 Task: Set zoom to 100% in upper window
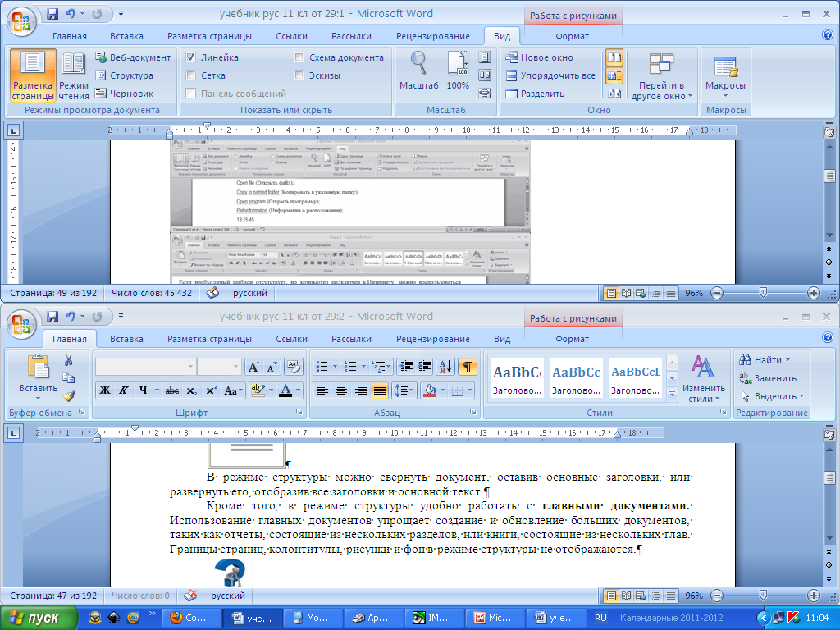coord(458,71)
